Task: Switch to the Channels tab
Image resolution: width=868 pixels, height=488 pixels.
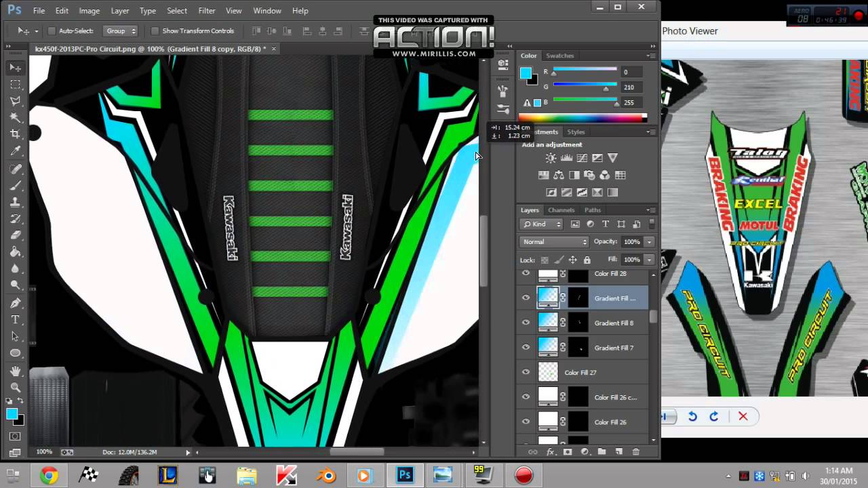Action: [561, 210]
